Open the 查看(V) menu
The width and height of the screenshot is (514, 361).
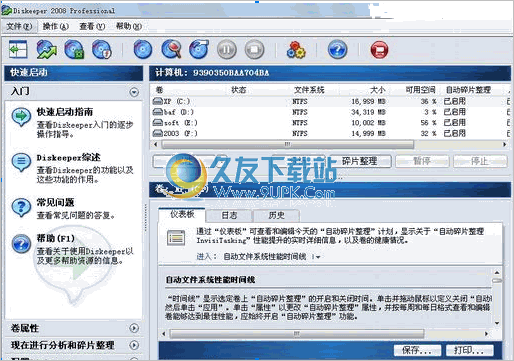[x=92, y=26]
